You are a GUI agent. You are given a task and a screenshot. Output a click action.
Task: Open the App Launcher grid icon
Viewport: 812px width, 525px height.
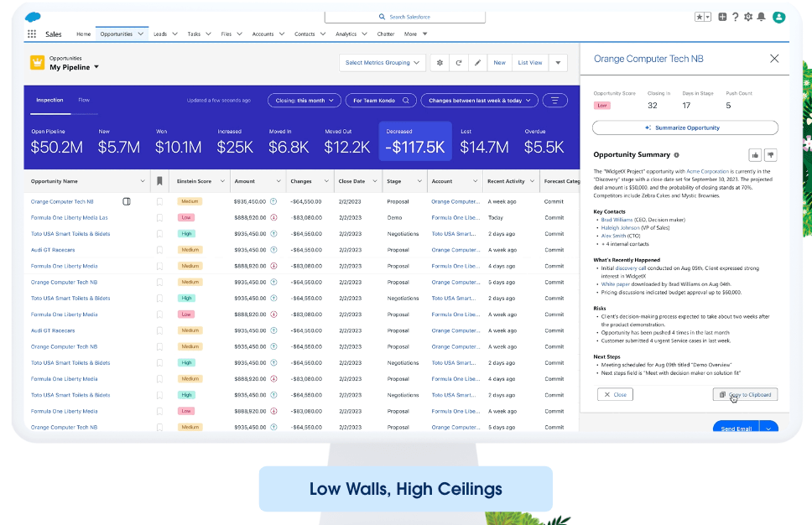[32, 34]
